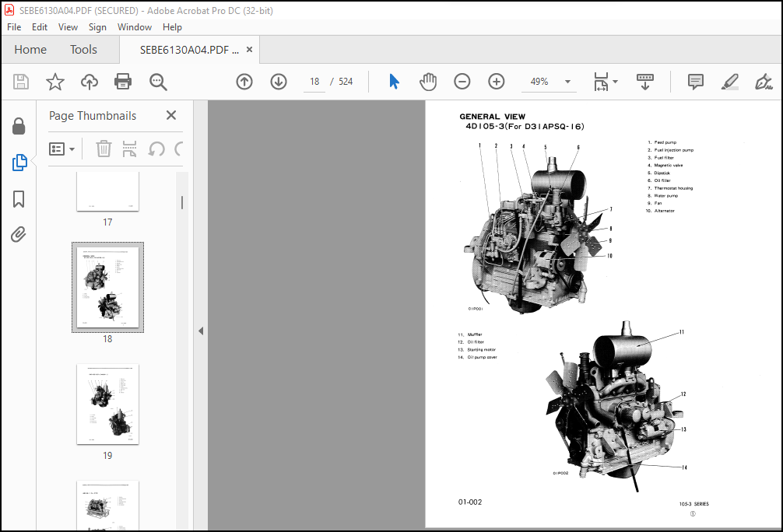The image size is (783, 532).
Task: Open the sign document pen tool
Action: pos(764,82)
